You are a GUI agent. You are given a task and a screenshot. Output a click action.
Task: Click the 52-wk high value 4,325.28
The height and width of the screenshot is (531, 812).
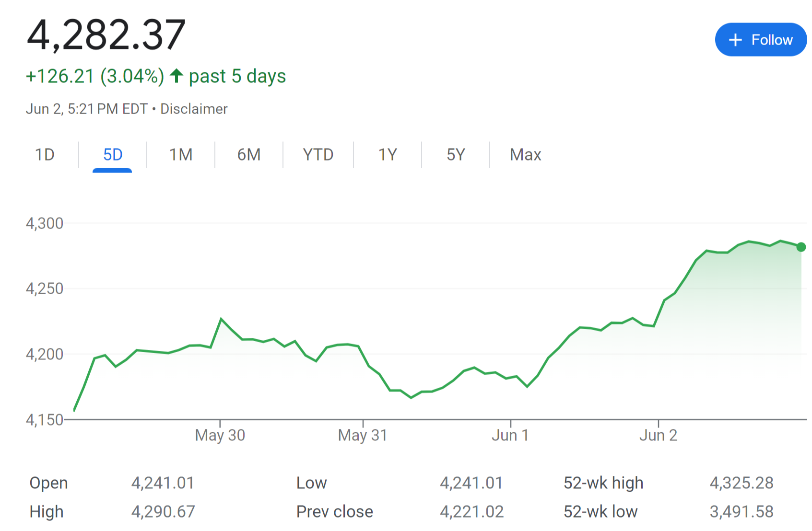point(741,483)
